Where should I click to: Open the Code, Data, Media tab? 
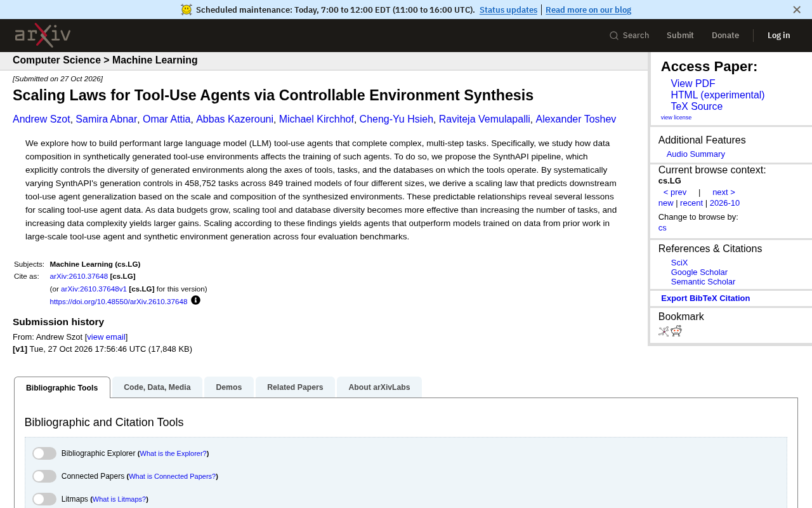coord(157,387)
